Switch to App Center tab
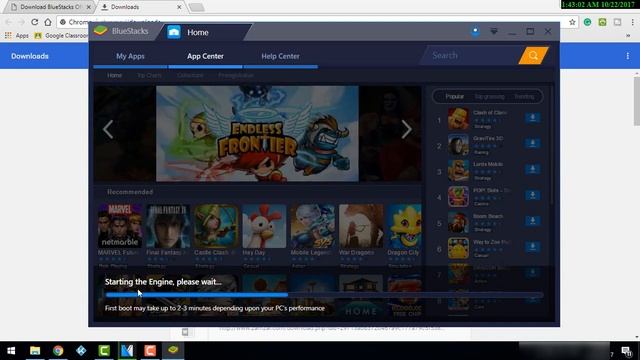The image size is (640, 360). [x=205, y=56]
